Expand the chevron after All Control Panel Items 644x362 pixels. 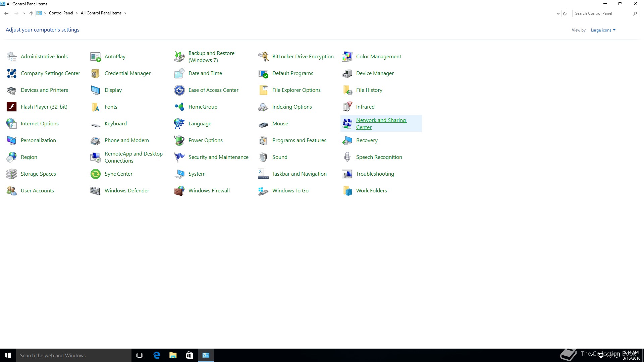pyautogui.click(x=125, y=13)
